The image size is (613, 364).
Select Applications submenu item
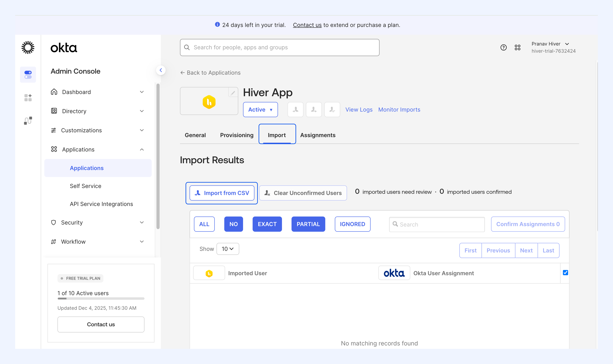98,168
